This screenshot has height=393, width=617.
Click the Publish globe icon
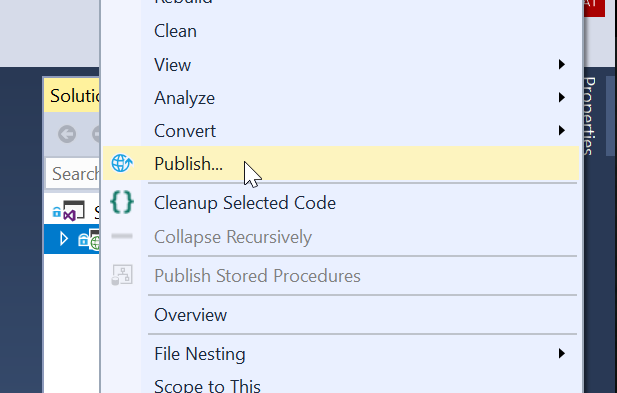tap(122, 163)
